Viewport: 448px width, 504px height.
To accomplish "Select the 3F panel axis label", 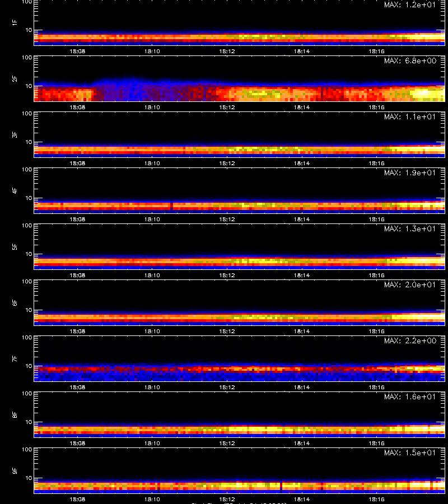I will (15, 134).
